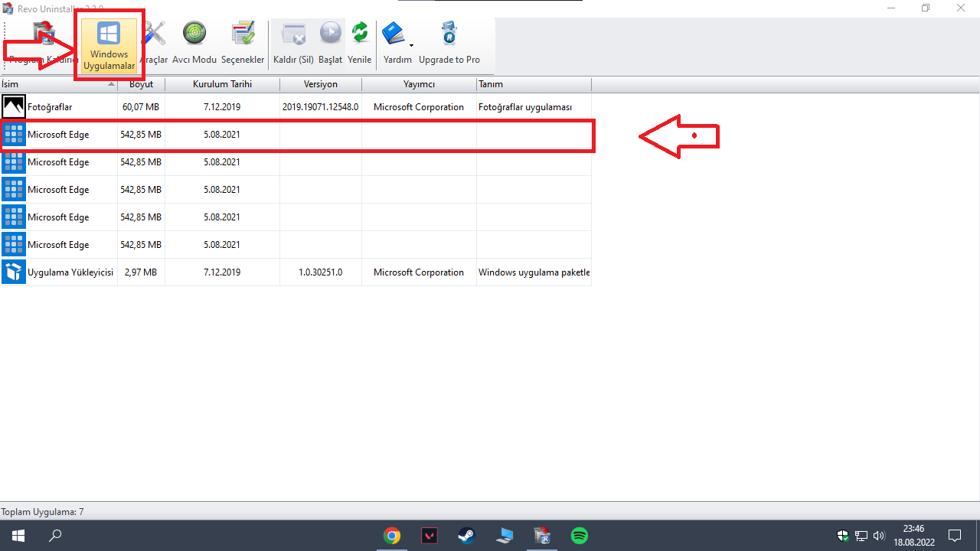Open the Windows Start menu
Screen dimensions: 980x551
pos(18,536)
